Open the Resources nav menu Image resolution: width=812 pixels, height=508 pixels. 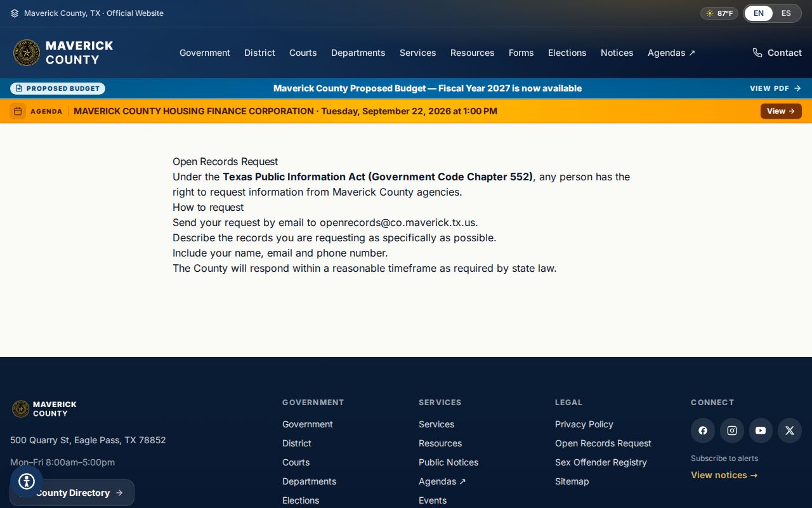click(x=473, y=53)
